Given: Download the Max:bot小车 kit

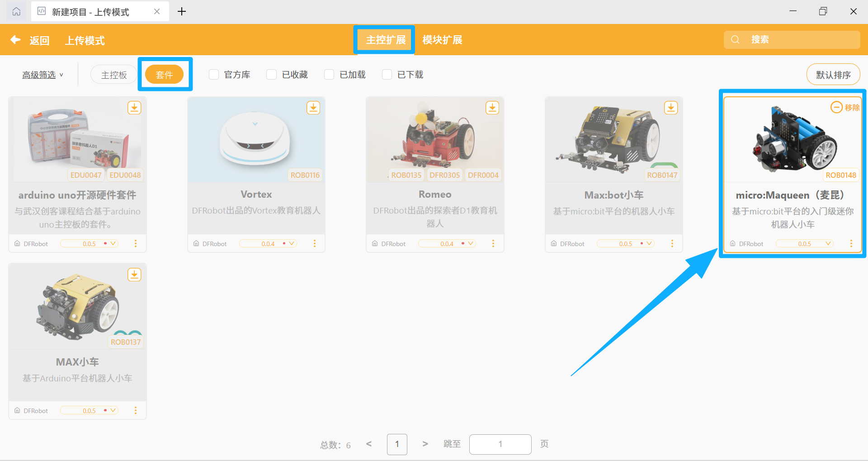Looking at the screenshot, I should pyautogui.click(x=671, y=108).
